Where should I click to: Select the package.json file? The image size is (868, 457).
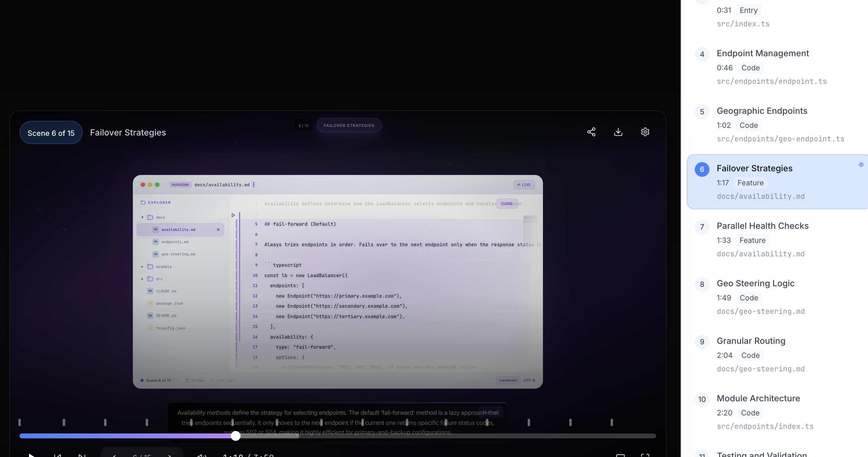tap(169, 303)
